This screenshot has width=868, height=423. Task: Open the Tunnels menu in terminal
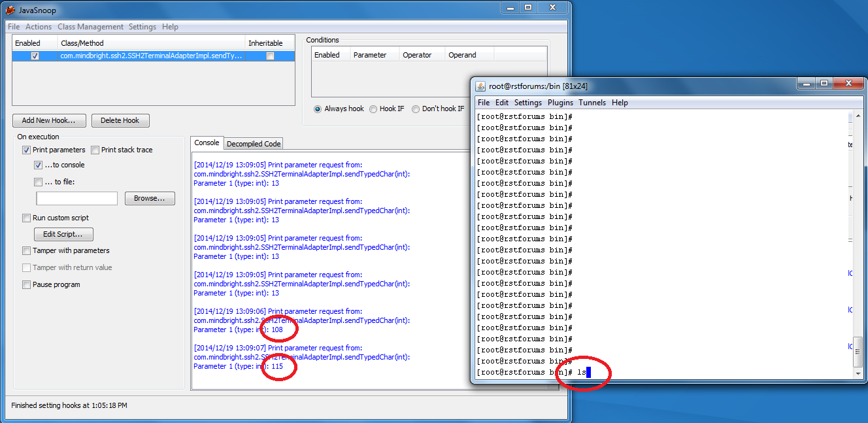pos(592,103)
